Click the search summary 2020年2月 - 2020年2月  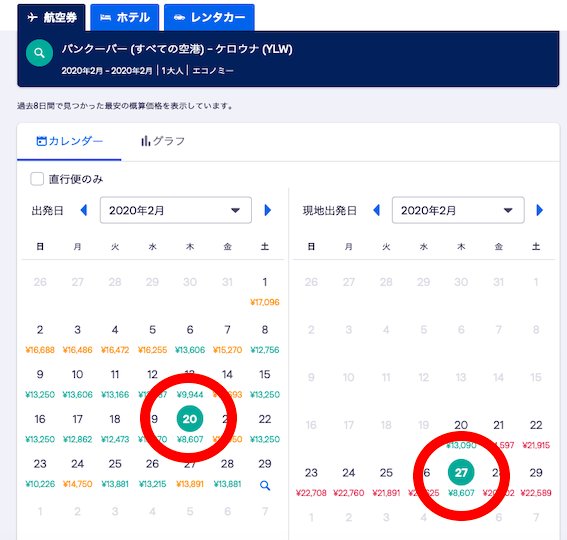(x=107, y=71)
